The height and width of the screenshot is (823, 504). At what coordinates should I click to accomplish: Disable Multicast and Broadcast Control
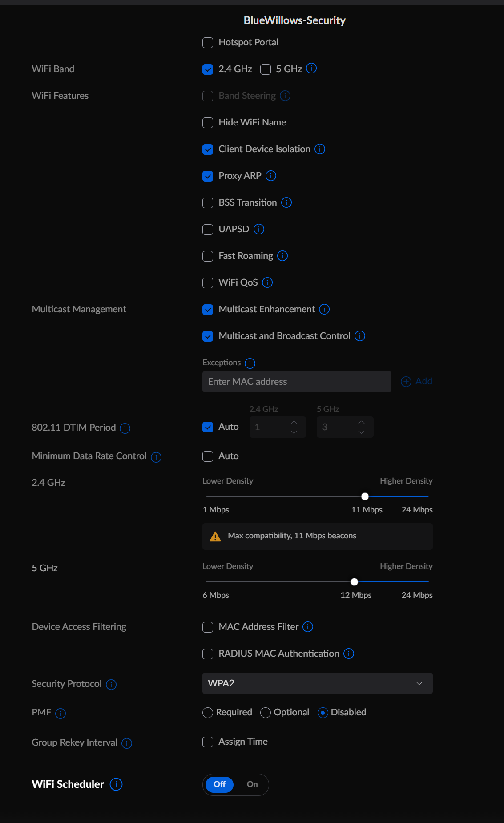(x=208, y=336)
